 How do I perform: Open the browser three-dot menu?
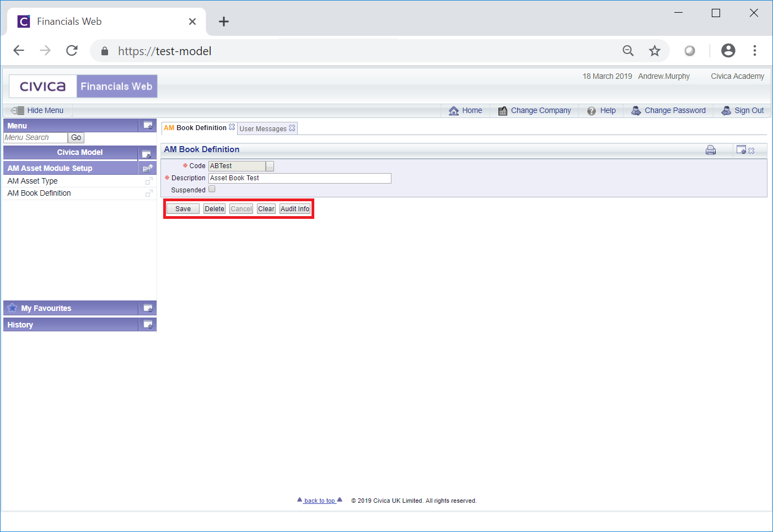755,51
